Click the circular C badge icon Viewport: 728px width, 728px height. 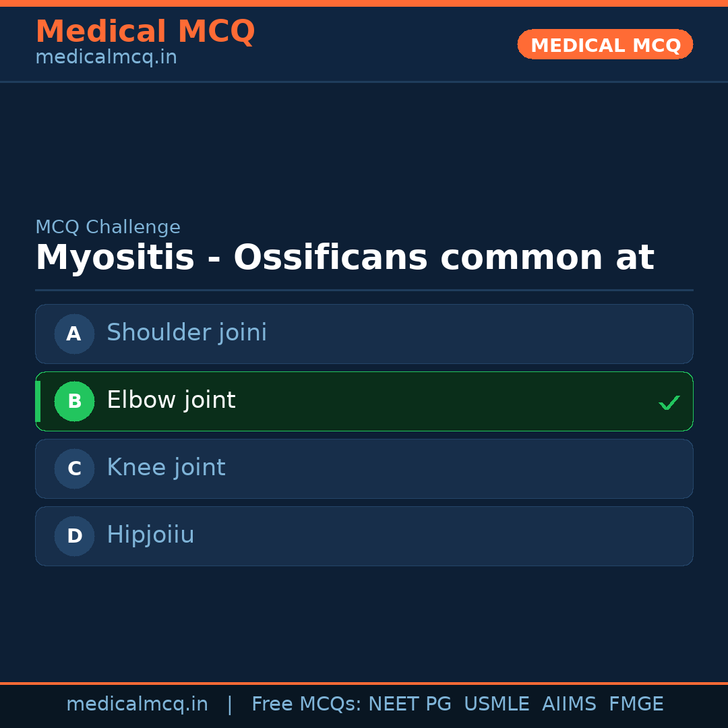point(74,468)
